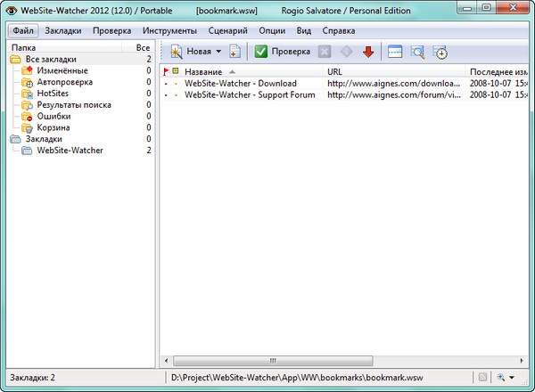Click the scheduled check clock icon
Screen dimensions: 535x392
pos(440,53)
